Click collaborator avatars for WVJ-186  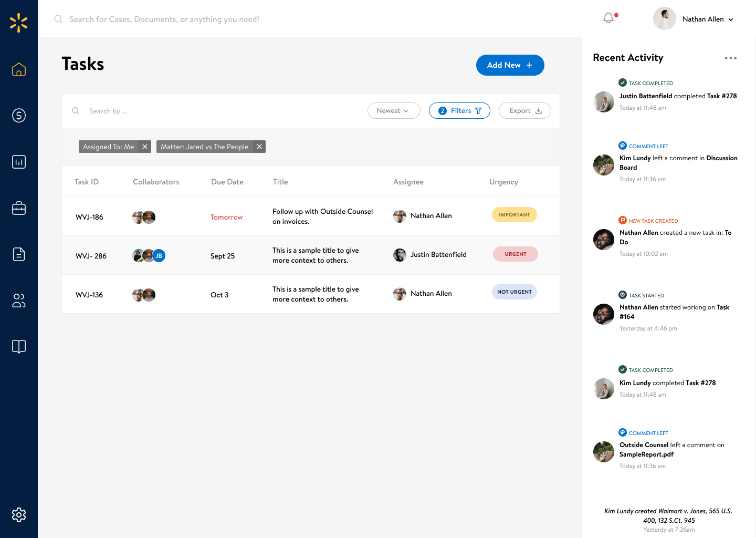144,217
